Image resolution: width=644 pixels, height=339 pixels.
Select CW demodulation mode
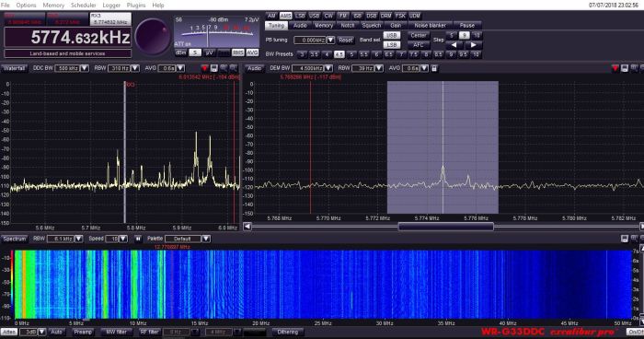pos(329,16)
